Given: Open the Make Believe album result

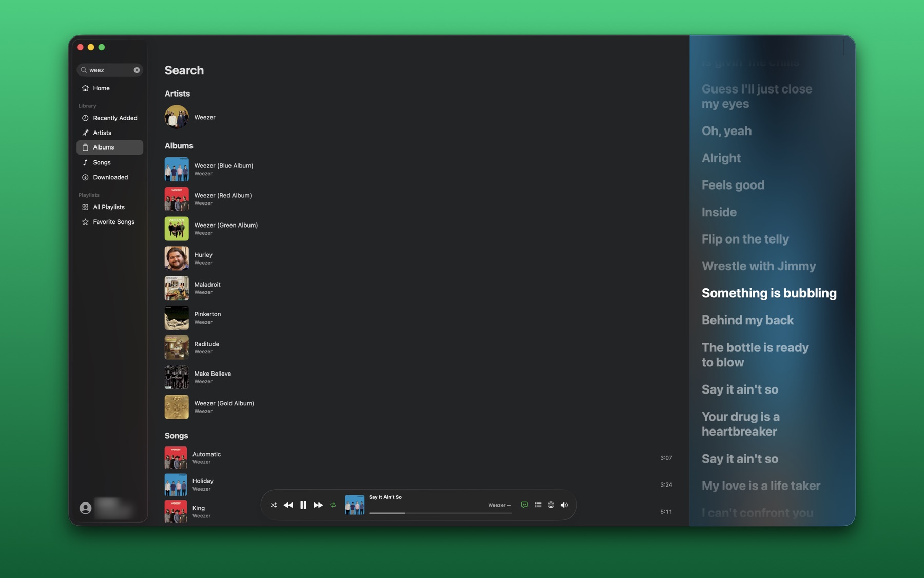Looking at the screenshot, I should (418, 377).
